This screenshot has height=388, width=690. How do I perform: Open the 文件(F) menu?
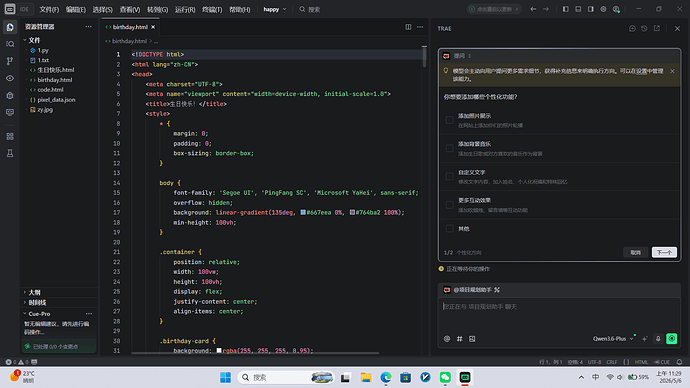[x=49, y=9]
